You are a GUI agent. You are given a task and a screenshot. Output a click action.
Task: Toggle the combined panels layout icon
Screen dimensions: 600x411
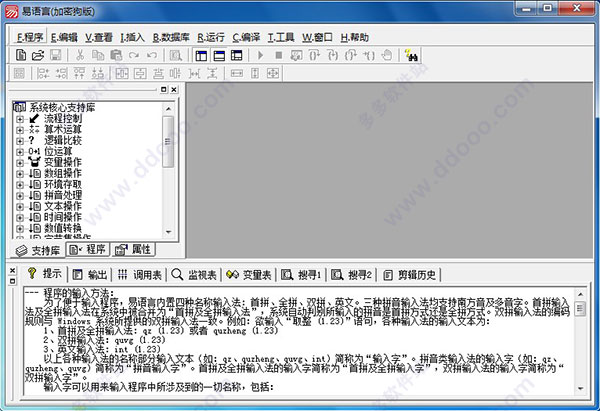[236, 55]
